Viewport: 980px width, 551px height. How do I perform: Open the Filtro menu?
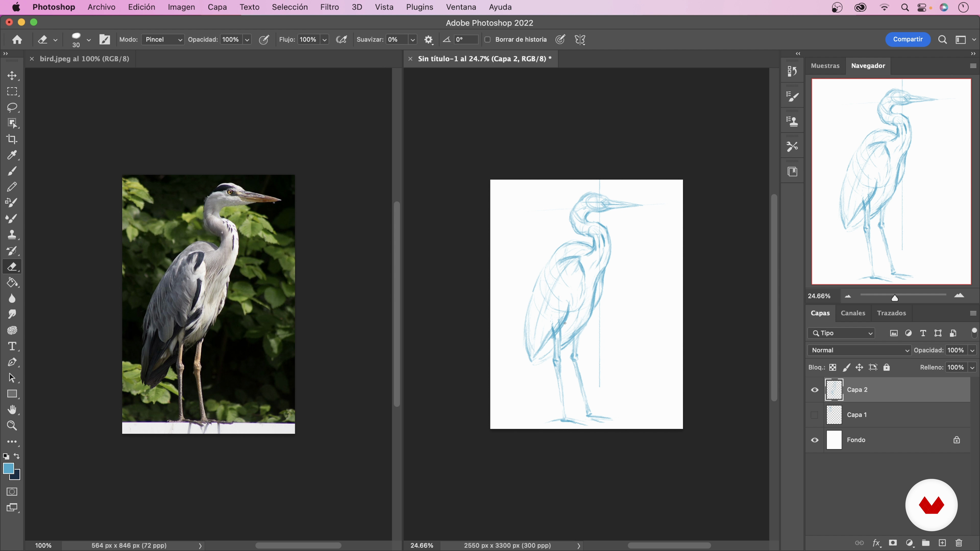329,7
